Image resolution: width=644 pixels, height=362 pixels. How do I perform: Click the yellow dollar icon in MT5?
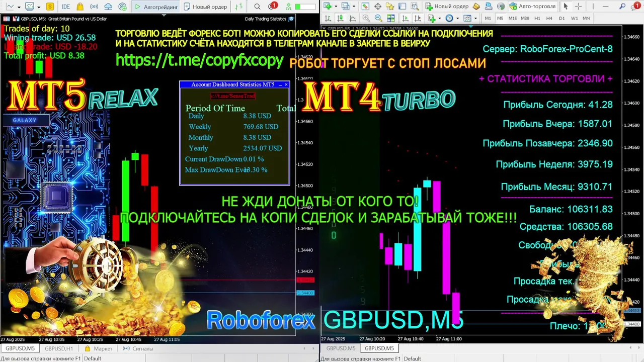point(50,7)
